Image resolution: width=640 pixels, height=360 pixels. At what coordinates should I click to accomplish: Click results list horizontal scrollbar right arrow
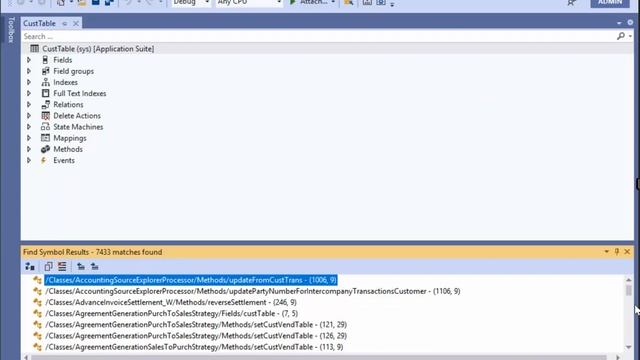(x=618, y=357)
